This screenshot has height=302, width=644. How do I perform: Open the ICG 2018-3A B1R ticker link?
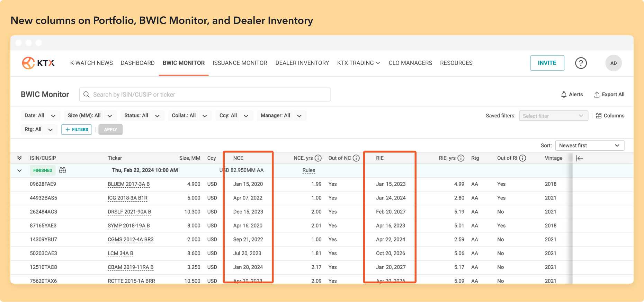[127, 198]
